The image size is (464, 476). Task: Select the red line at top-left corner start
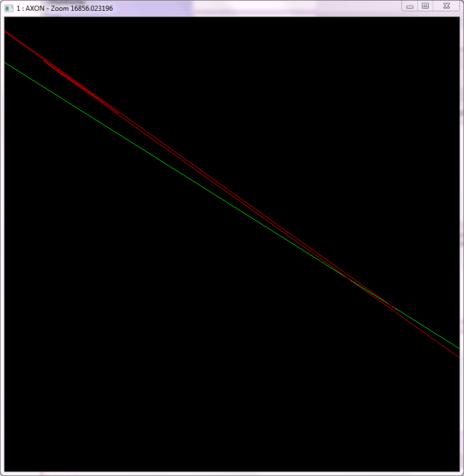click(x=6, y=32)
